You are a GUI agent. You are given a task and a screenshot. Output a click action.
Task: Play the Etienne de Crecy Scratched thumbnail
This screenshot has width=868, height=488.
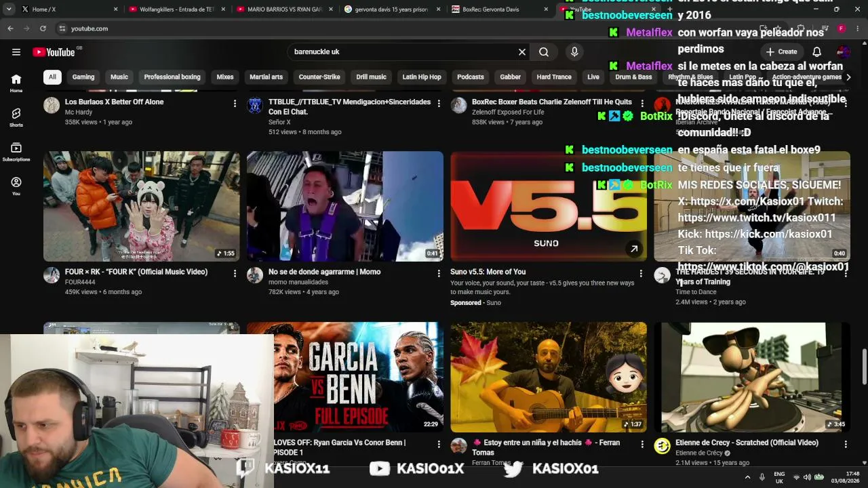tap(752, 377)
